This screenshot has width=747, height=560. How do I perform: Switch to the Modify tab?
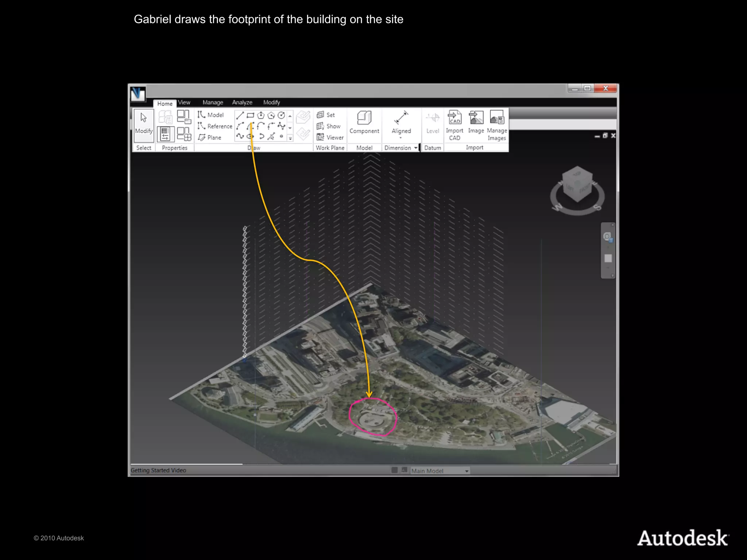[272, 102]
